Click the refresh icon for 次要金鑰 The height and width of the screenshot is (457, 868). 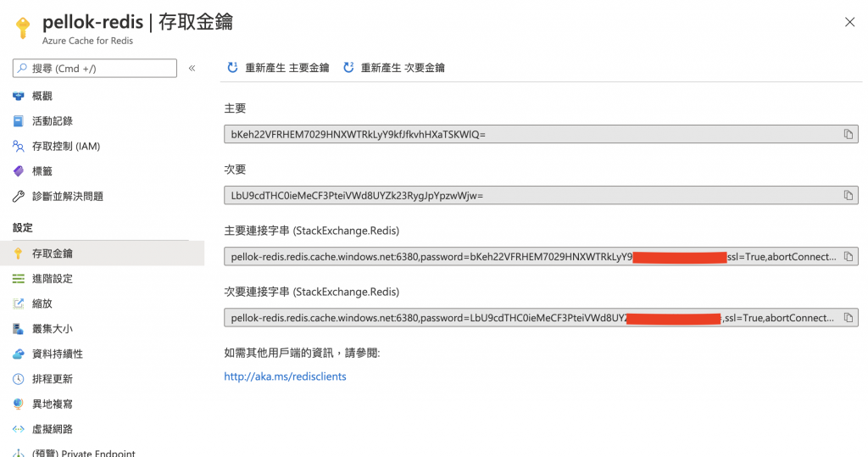[x=348, y=68]
